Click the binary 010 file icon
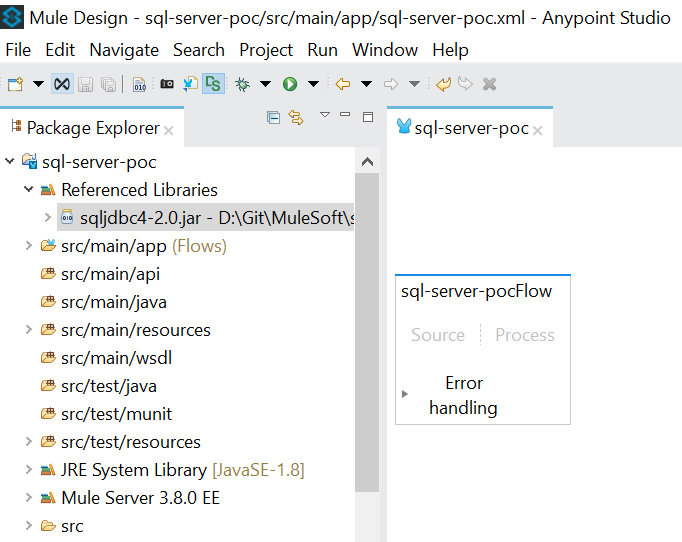This screenshot has height=542, width=682. [139, 84]
